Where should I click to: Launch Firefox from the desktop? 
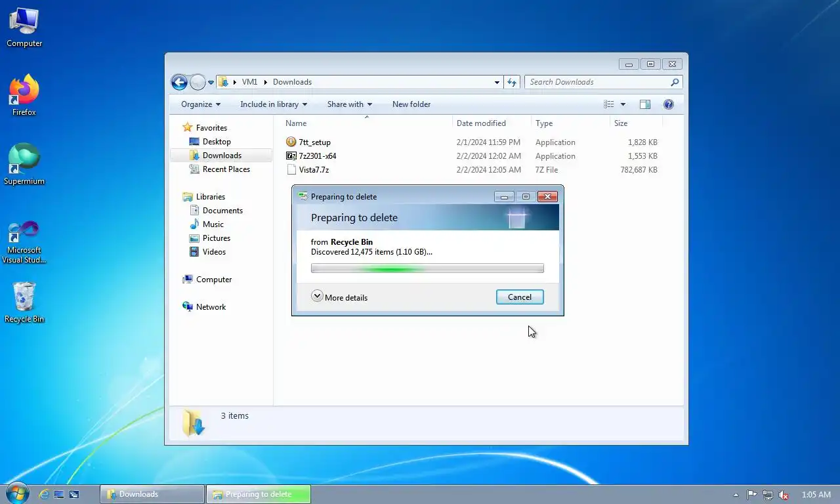point(24,96)
